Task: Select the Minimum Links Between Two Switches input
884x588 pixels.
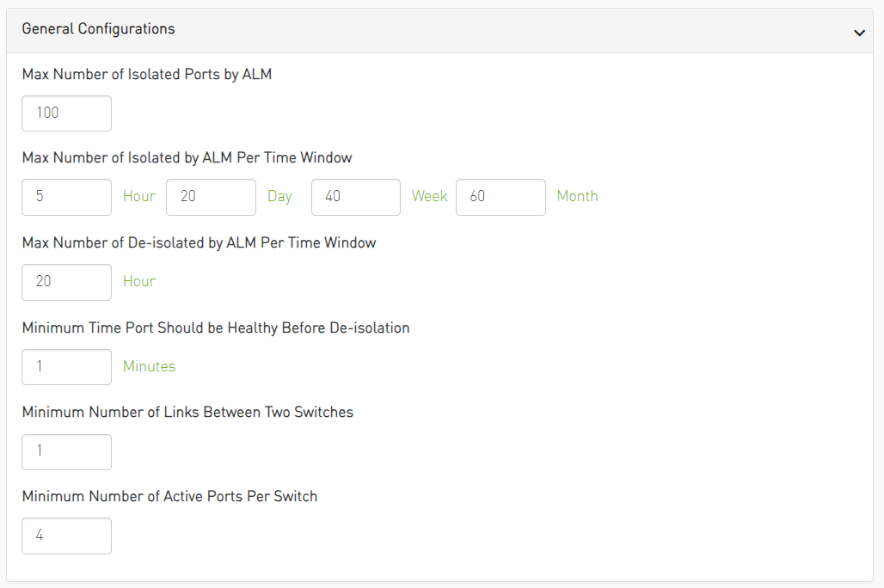Action: (66, 452)
